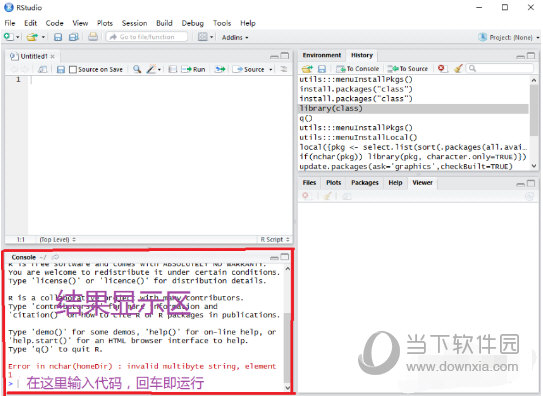The width and height of the screenshot is (543, 396).
Task: Focus the History search field
Action: pyautogui.click(x=500, y=69)
